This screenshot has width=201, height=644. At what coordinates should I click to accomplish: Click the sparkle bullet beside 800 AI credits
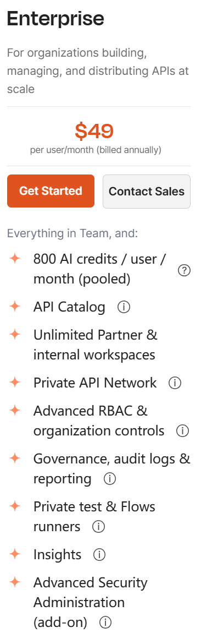click(x=15, y=259)
